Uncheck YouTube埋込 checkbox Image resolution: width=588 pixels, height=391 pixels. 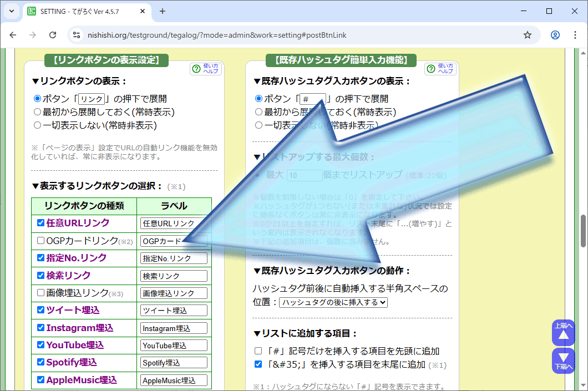click(x=41, y=344)
